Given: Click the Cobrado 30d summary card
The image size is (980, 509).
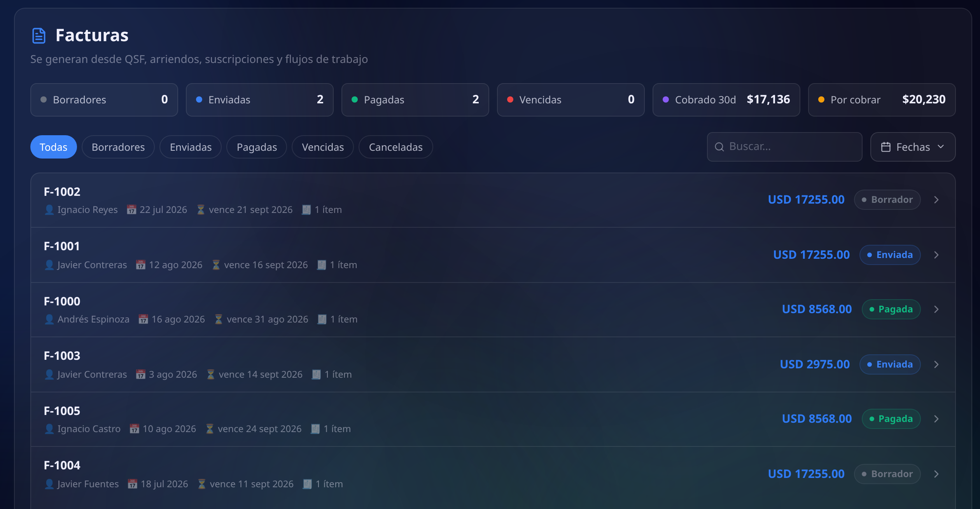Looking at the screenshot, I should (x=726, y=100).
